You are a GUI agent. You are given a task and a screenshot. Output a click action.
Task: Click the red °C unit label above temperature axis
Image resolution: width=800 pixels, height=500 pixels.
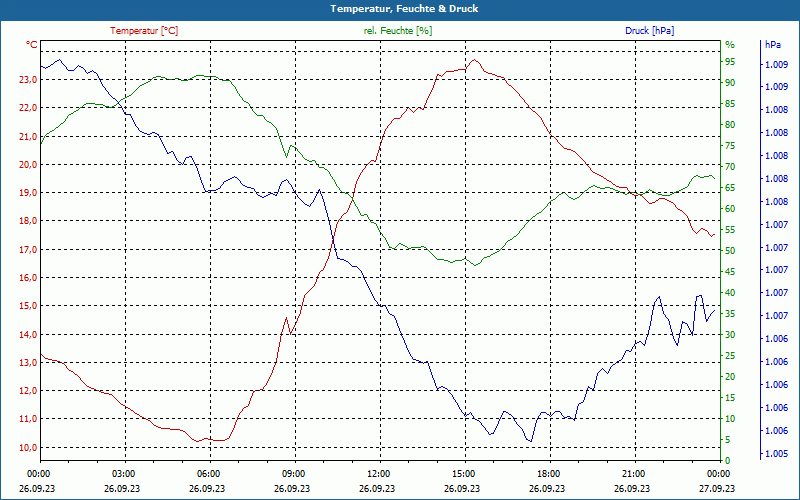[32, 45]
